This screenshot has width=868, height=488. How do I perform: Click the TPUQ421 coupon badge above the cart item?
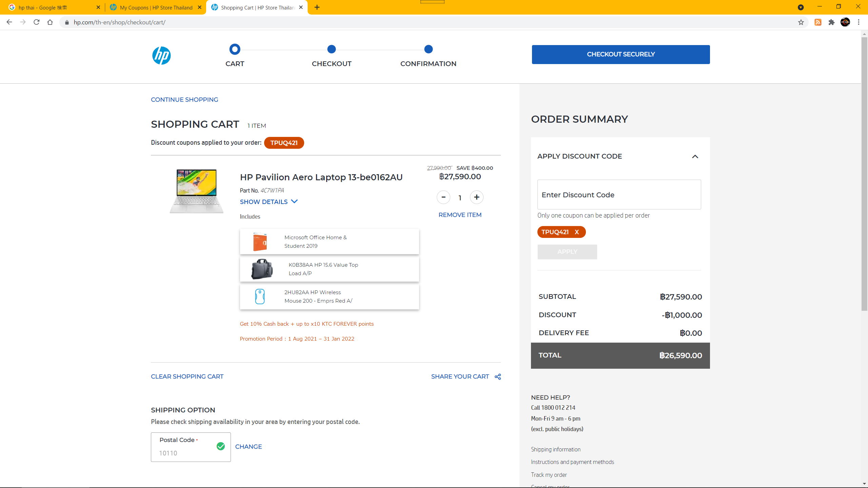284,143
